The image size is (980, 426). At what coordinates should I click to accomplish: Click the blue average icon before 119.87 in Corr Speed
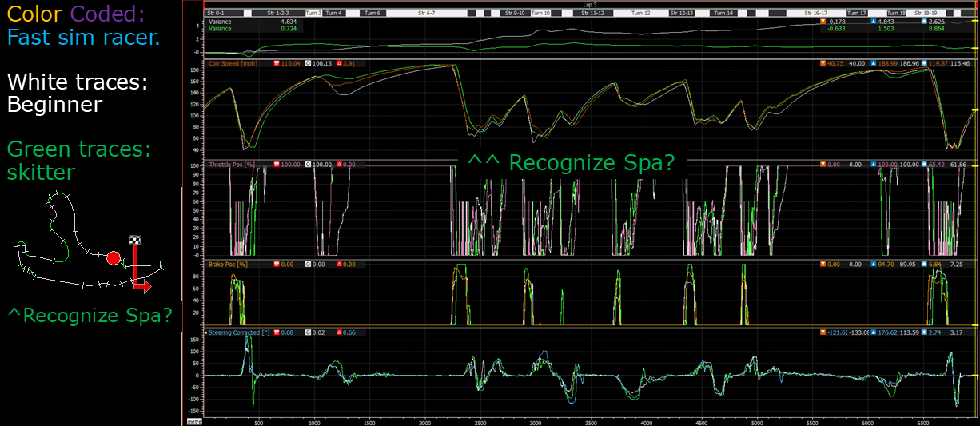click(924, 62)
